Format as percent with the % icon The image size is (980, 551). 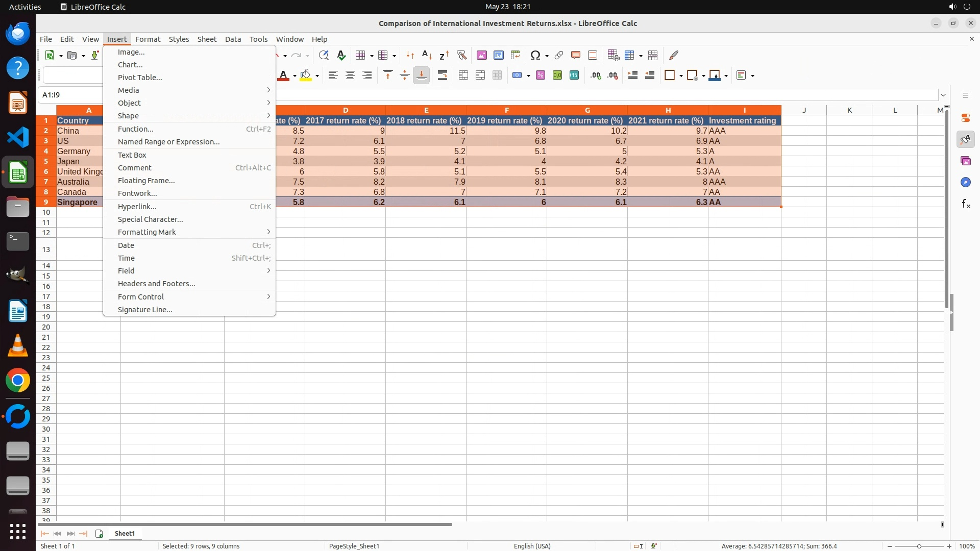coord(541,76)
